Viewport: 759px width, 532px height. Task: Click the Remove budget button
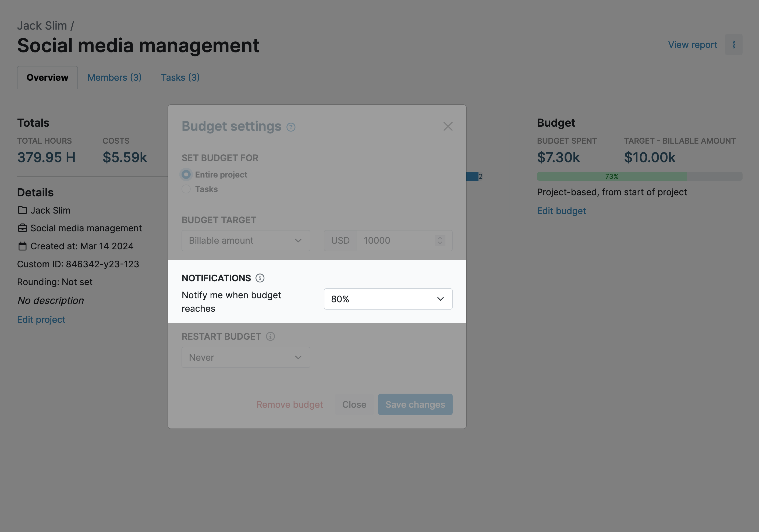290,404
